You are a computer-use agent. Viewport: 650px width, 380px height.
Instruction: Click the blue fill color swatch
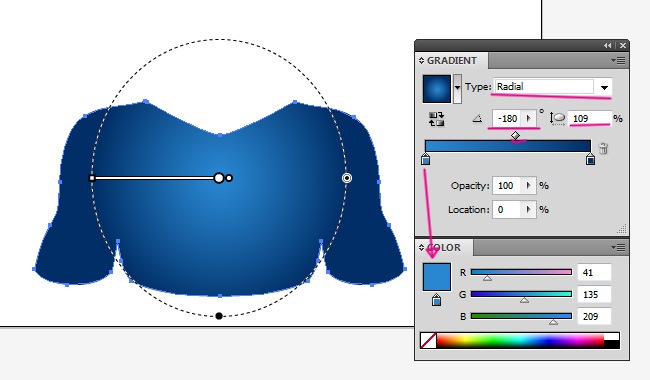click(437, 276)
